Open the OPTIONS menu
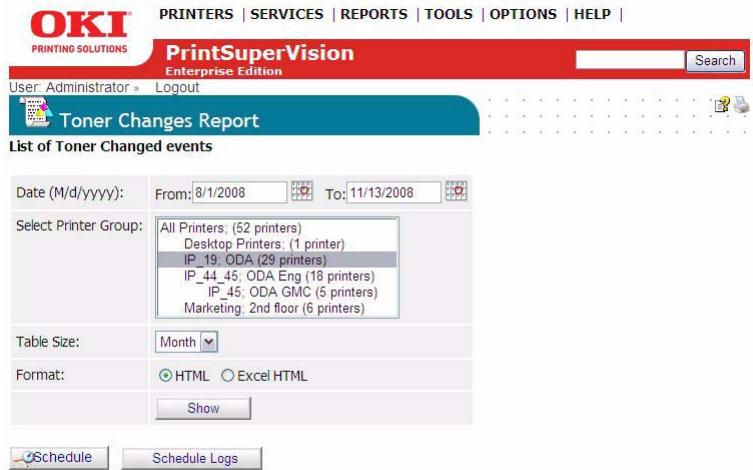This screenshot has width=753, height=470. [523, 14]
